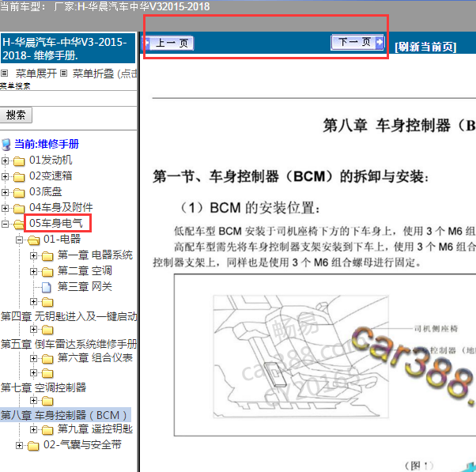476x472 pixels.
Task: Click the 第九章 遥控钥匙 folder icon
Action: 47,430
